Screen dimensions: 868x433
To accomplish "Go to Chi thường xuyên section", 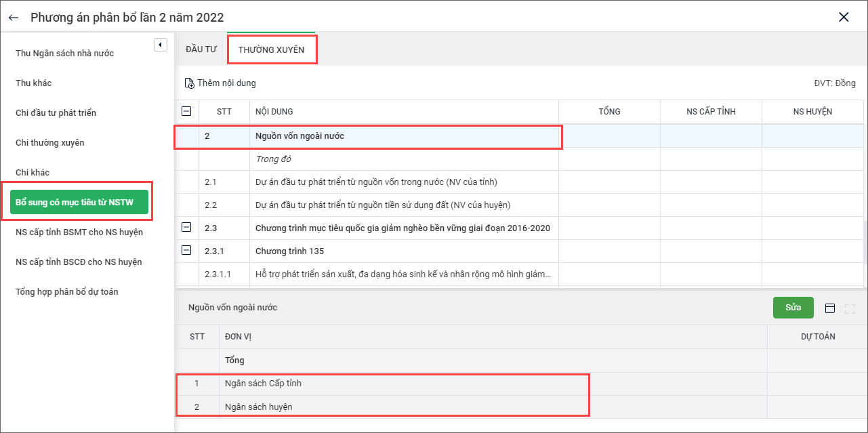I will pos(50,143).
